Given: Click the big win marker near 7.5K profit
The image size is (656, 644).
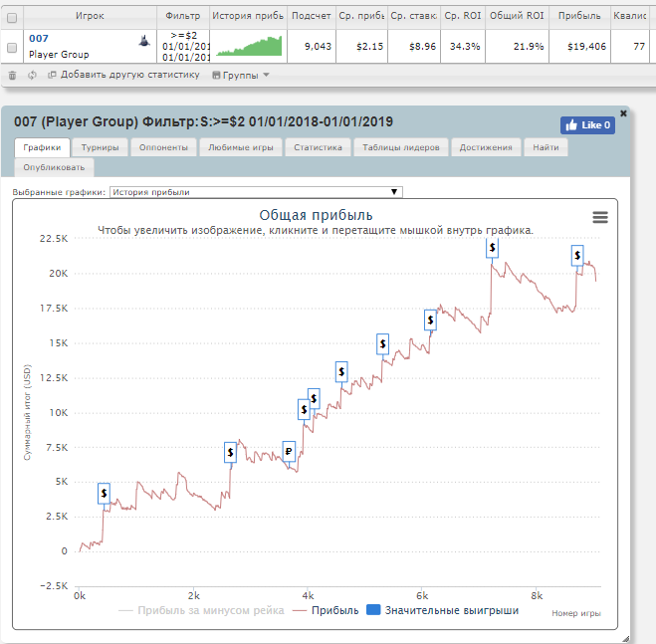Looking at the screenshot, I should 230,452.
